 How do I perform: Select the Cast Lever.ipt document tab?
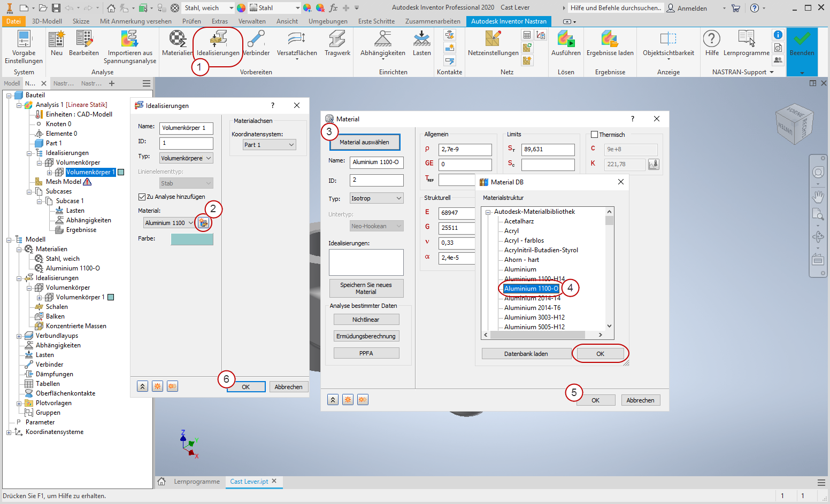[x=249, y=482]
